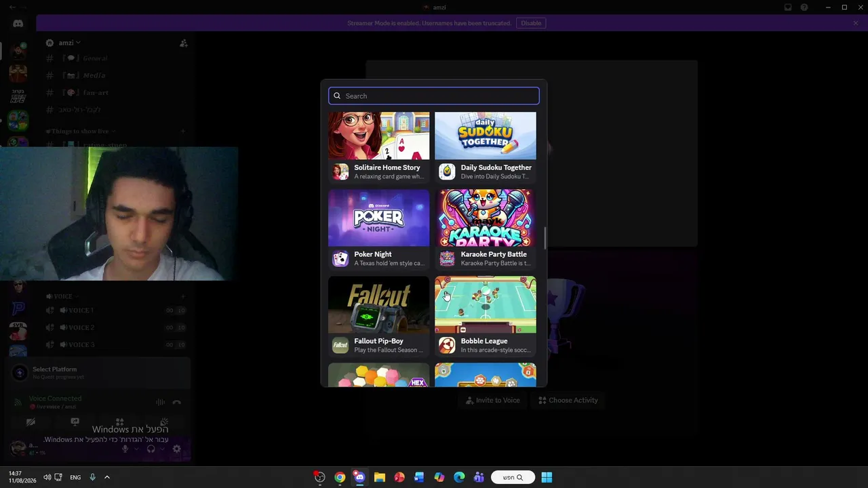Open Microsoft Edge from the taskbar
Image resolution: width=868 pixels, height=488 pixels.
click(459, 477)
